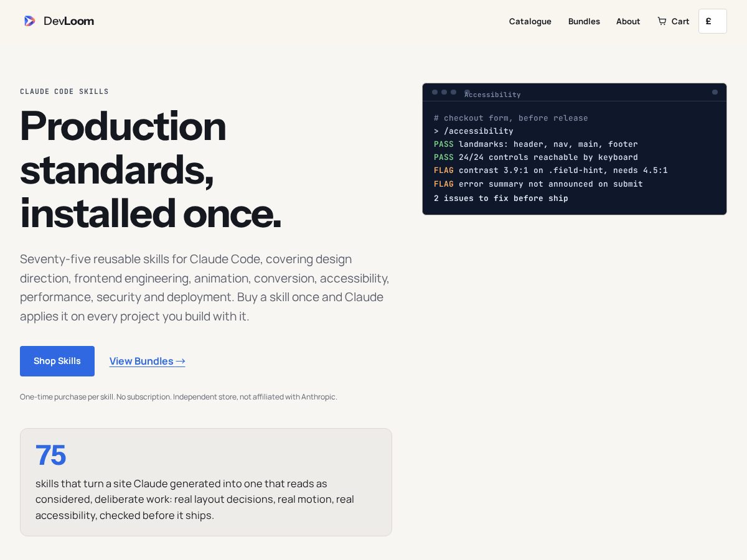Click the '> /accessibility' command line
Image resolution: width=747 pixels, height=560 pixels.
click(x=474, y=131)
